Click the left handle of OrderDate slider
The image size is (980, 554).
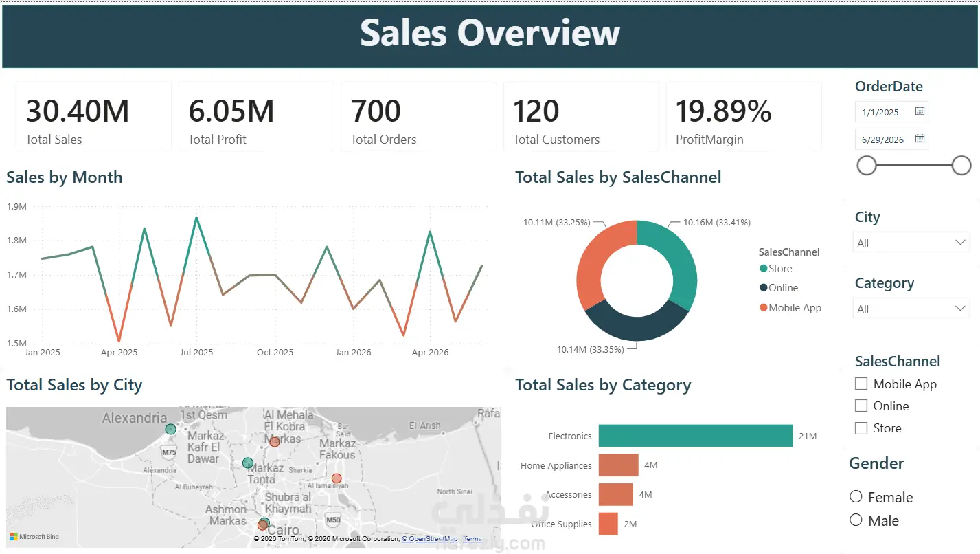tap(867, 165)
